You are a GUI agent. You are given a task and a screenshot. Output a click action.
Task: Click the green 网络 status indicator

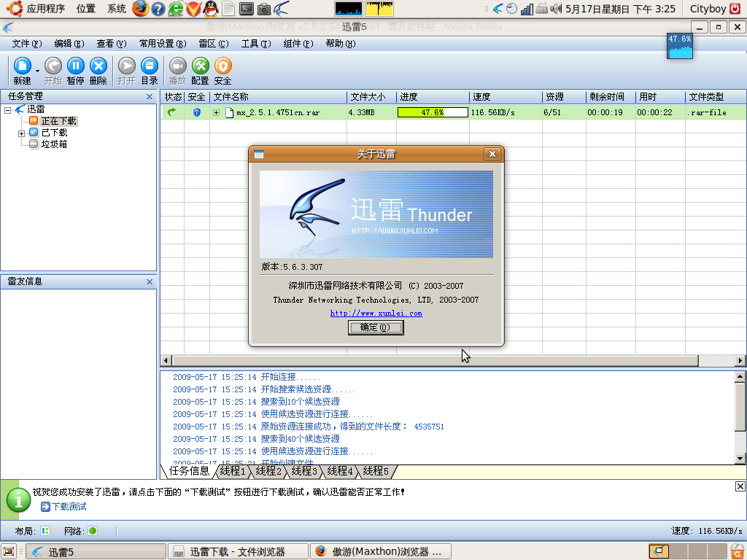tap(93, 531)
